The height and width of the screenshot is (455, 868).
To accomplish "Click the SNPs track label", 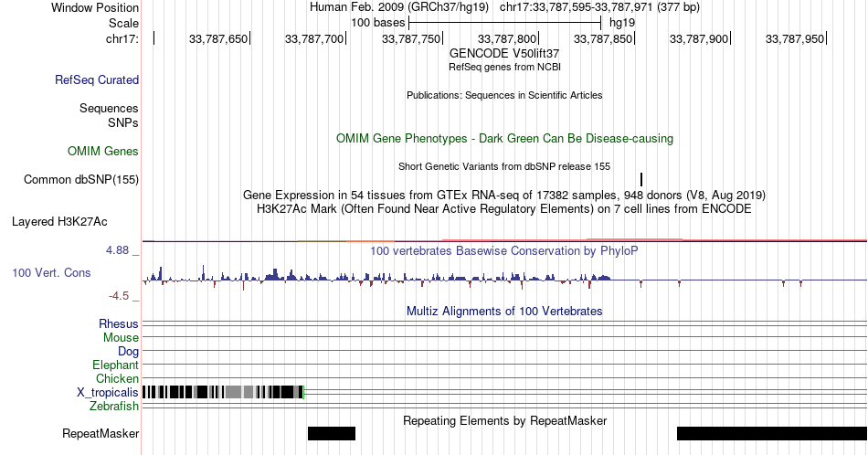I will tap(123, 122).
